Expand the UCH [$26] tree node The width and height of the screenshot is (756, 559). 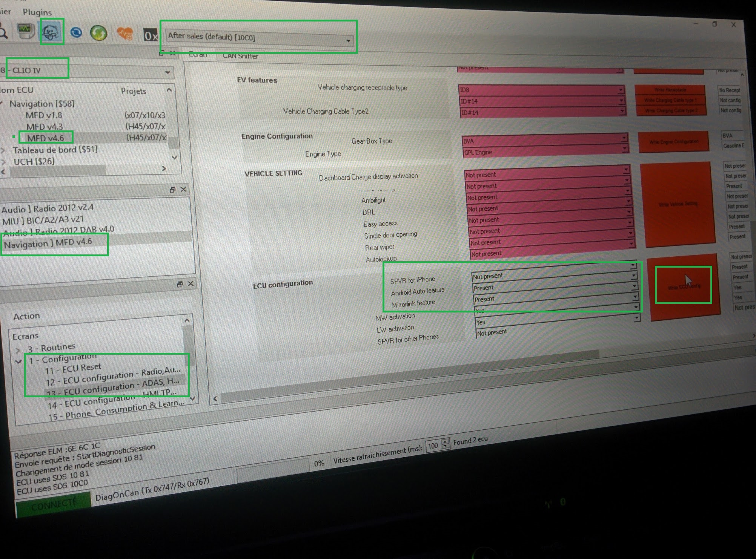(x=3, y=162)
